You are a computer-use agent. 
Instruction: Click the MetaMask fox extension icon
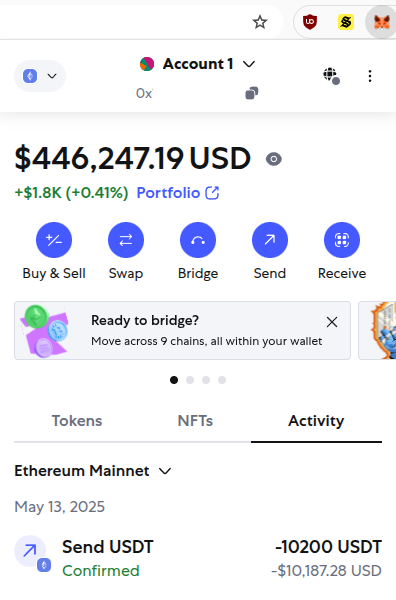381,22
